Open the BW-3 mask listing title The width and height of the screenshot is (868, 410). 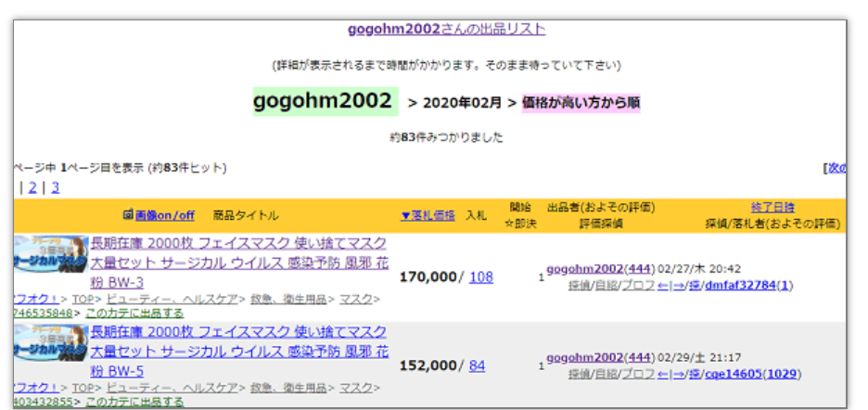pyautogui.click(x=239, y=263)
